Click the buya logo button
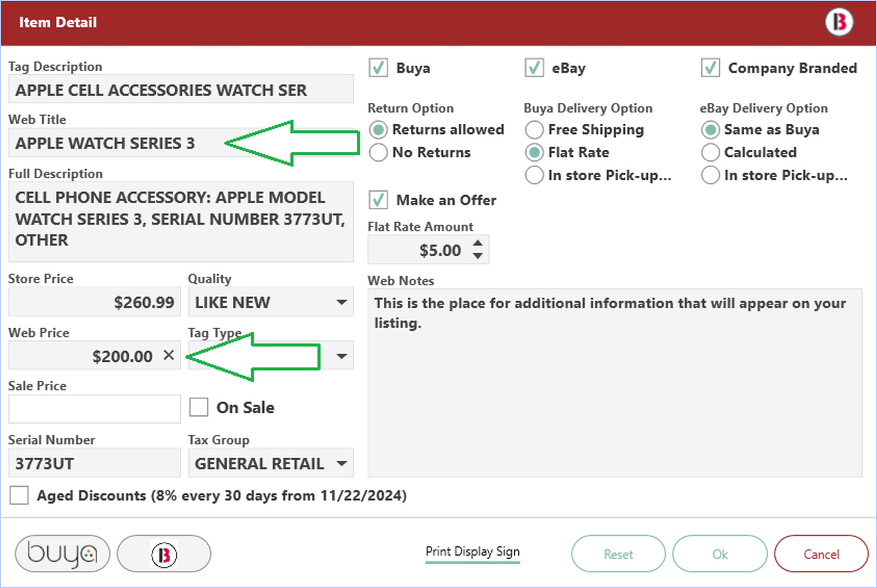877x588 pixels. pos(62,553)
